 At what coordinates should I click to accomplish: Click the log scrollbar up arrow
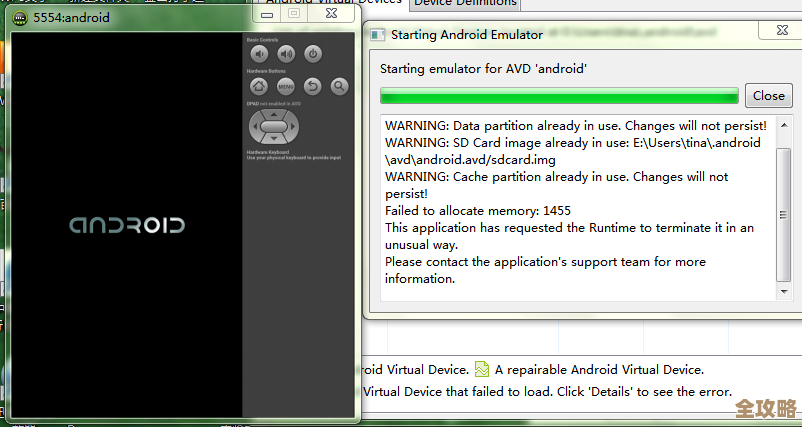[x=783, y=125]
